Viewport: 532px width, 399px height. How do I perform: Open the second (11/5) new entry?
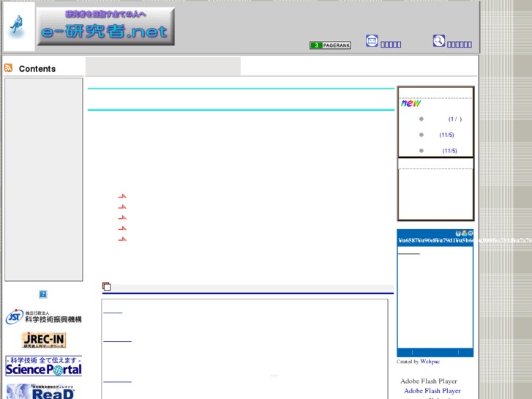click(x=449, y=151)
